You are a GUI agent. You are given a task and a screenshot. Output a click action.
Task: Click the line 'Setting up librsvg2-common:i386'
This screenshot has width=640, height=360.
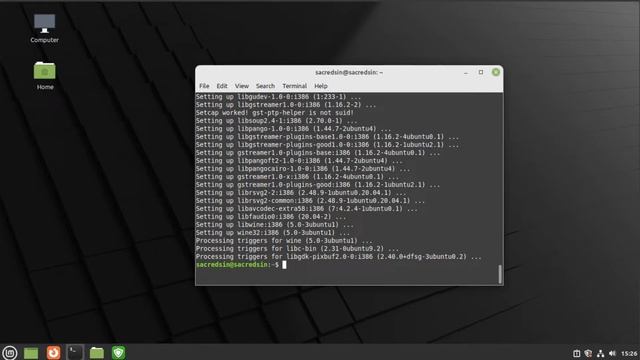(x=310, y=201)
